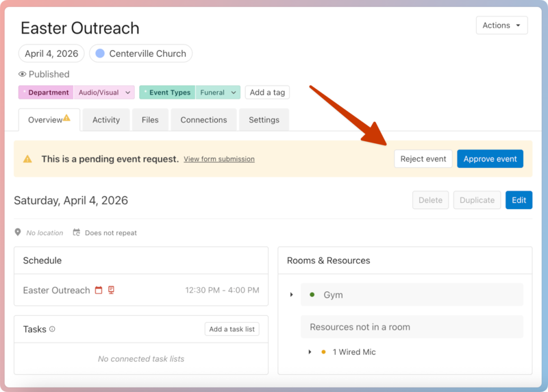Click the Tasks info icon
Viewport: 548px width, 392px height.
(x=52, y=329)
